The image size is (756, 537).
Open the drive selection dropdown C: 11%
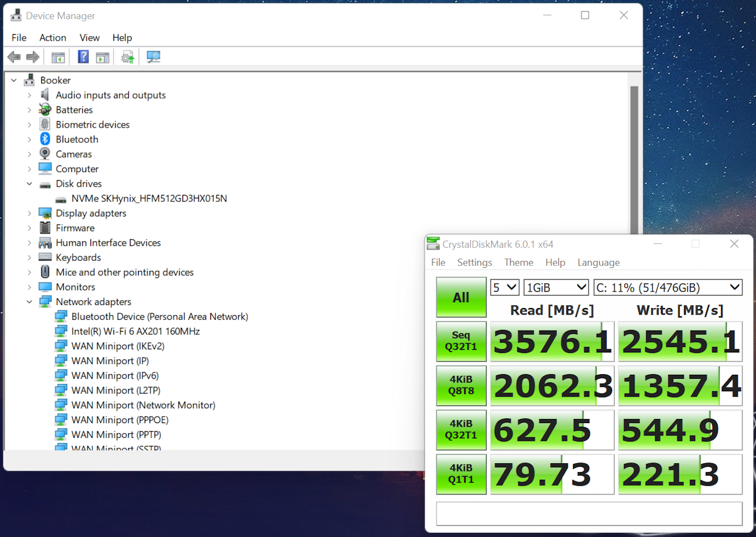pos(668,287)
